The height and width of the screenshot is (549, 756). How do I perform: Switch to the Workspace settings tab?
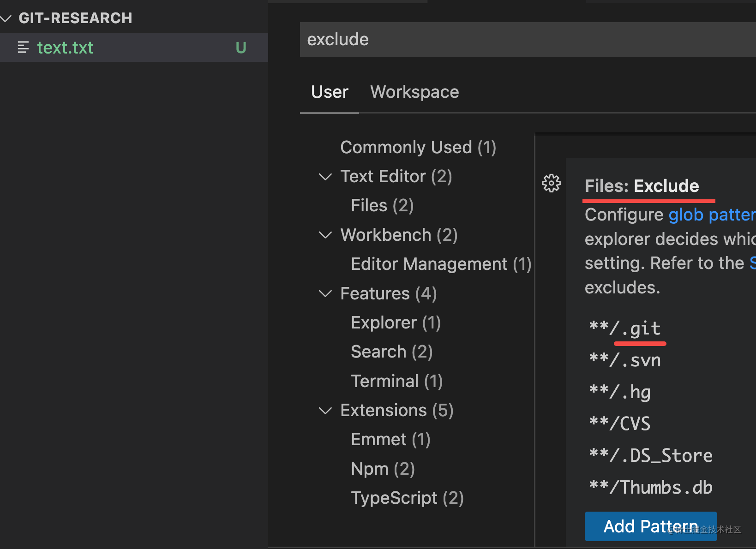(414, 92)
